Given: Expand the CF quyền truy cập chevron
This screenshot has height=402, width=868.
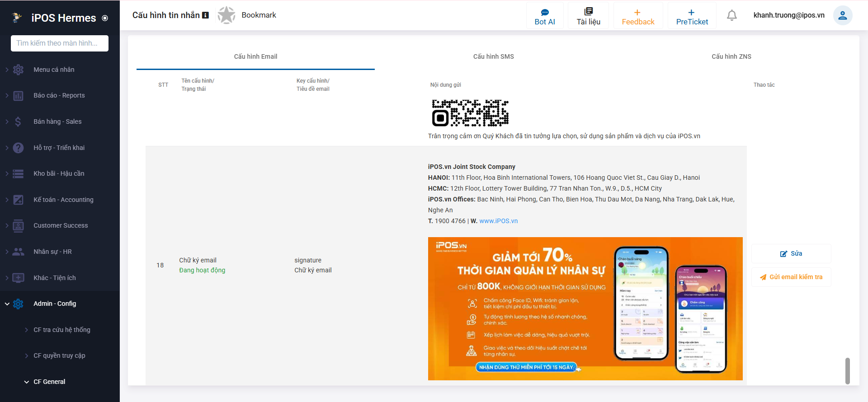Looking at the screenshot, I should click(27, 355).
